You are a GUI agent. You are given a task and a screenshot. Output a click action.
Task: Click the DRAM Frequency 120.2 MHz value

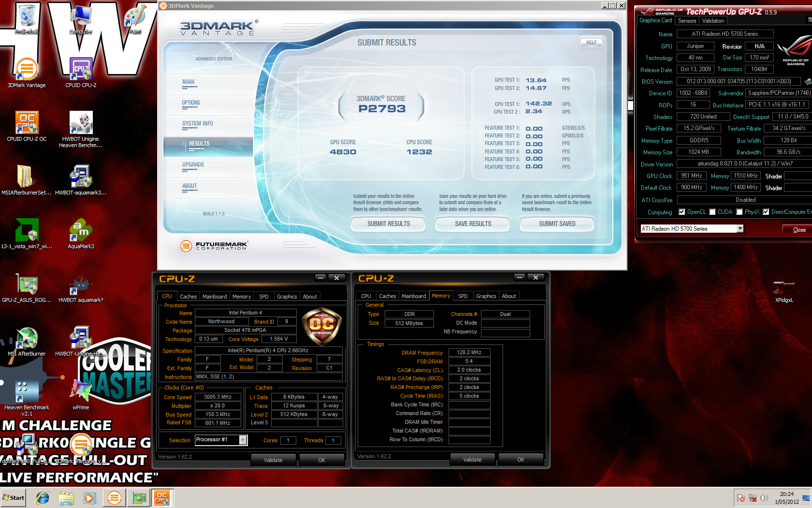[x=469, y=352]
